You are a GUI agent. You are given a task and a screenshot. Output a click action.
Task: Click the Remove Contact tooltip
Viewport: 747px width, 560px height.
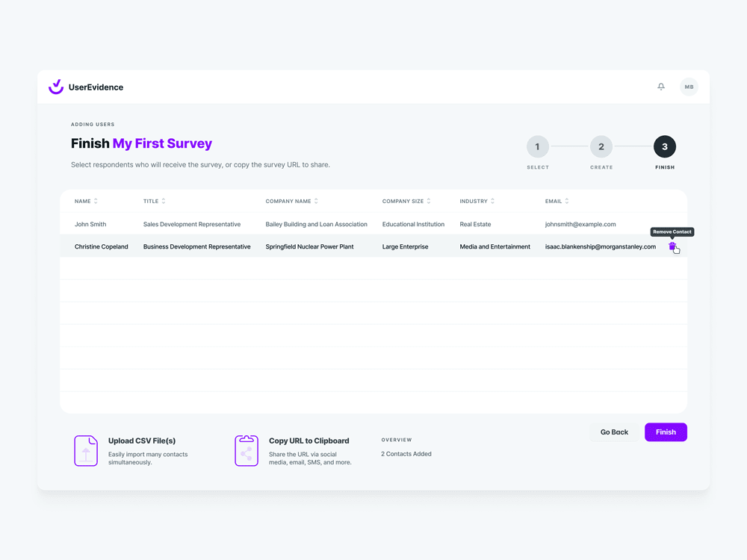(672, 232)
